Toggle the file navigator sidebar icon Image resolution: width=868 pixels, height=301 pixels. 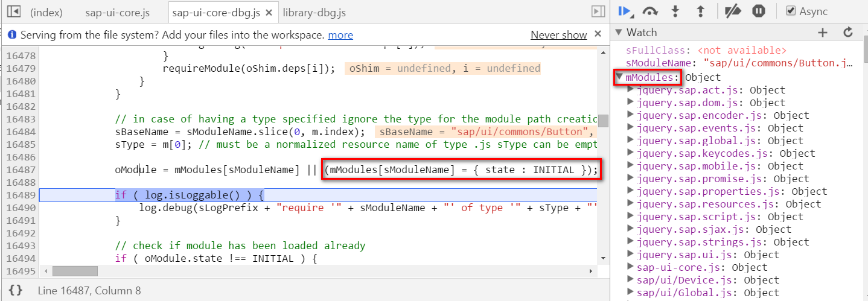(x=15, y=11)
